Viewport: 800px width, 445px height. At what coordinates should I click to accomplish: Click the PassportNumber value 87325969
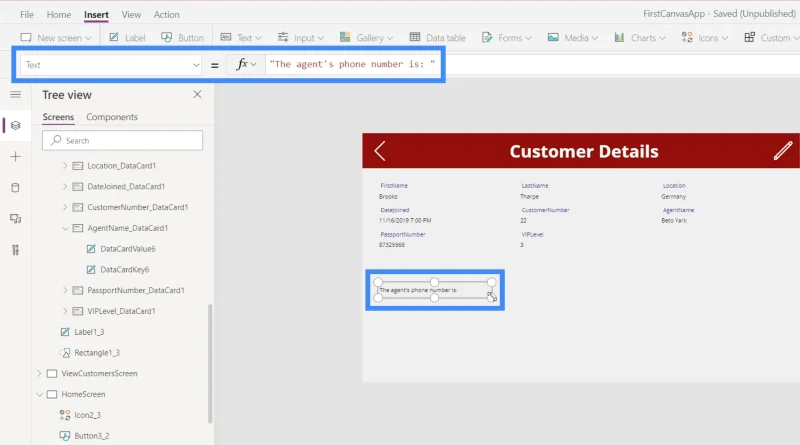coord(392,245)
